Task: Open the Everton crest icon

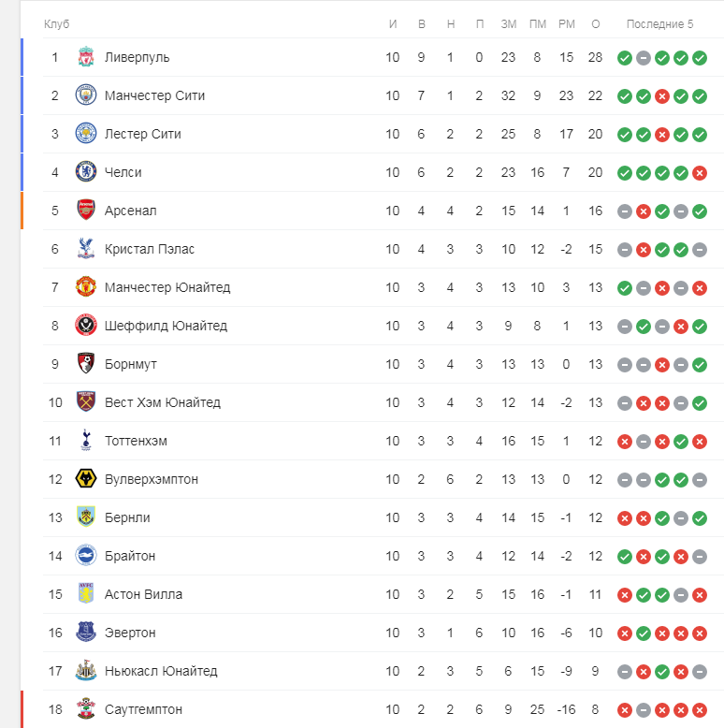Action: 86,632
